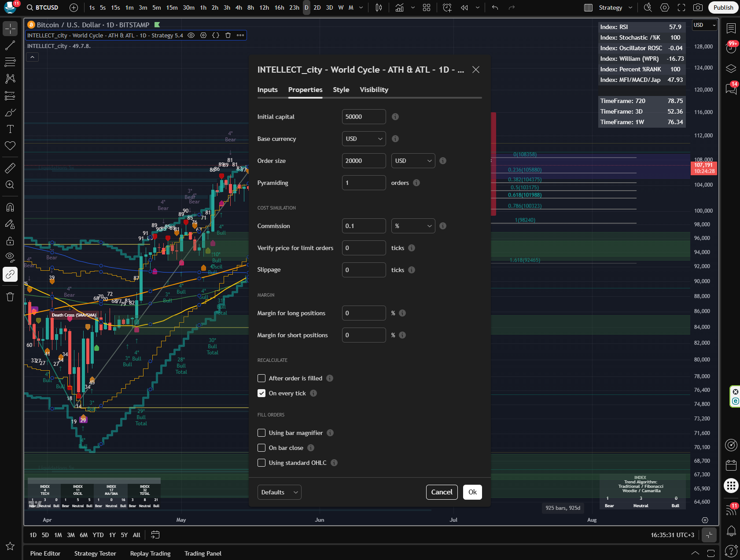Open the chart layout grid icon
This screenshot has height=560, width=740.
point(427,7)
